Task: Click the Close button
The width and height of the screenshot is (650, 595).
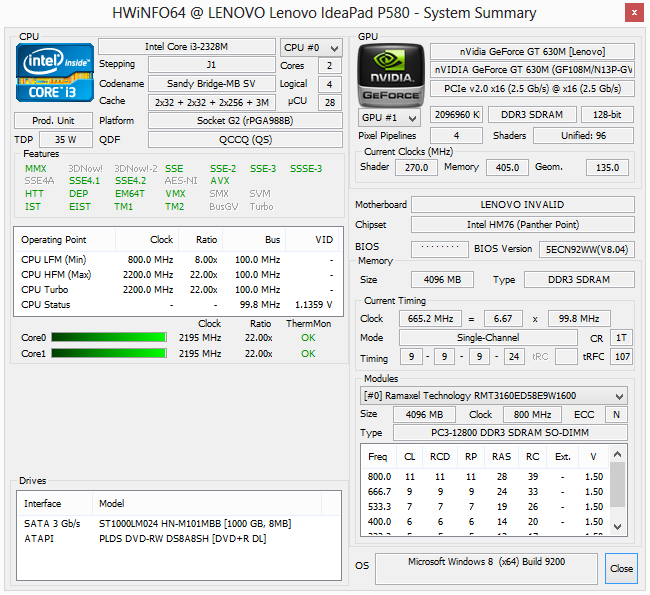Action: coord(621,568)
